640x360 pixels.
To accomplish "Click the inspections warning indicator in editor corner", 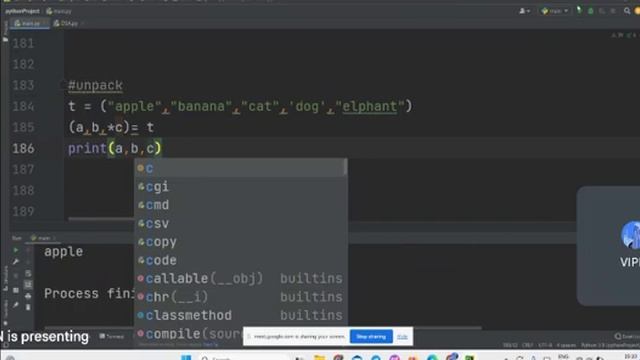I will point(624,36).
